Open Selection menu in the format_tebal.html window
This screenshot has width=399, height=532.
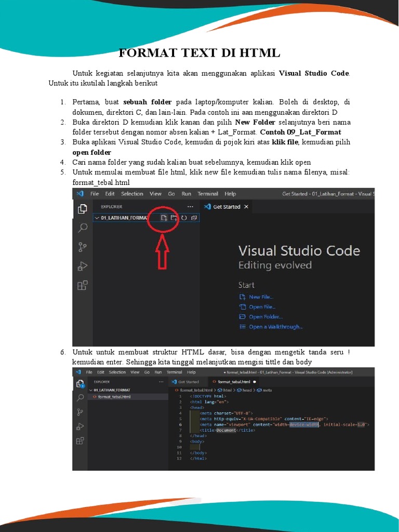117,372
